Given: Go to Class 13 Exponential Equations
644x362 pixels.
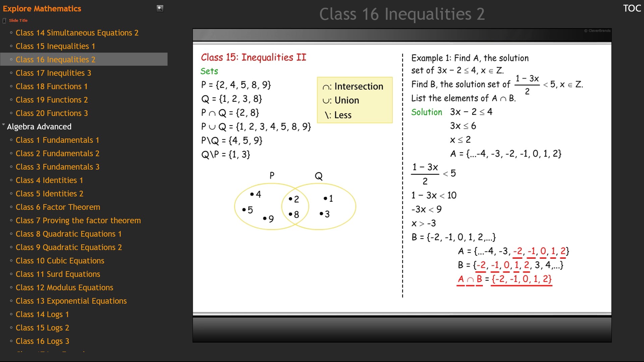Looking at the screenshot, I should pyautogui.click(x=71, y=301).
